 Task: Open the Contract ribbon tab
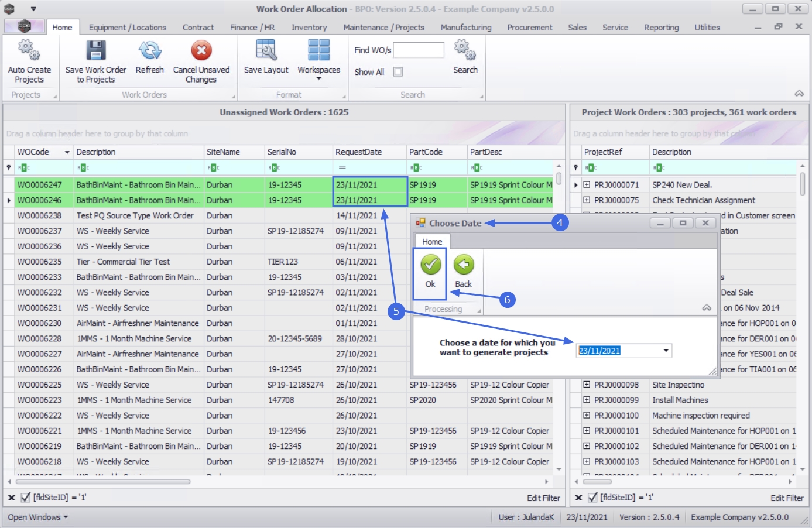198,28
